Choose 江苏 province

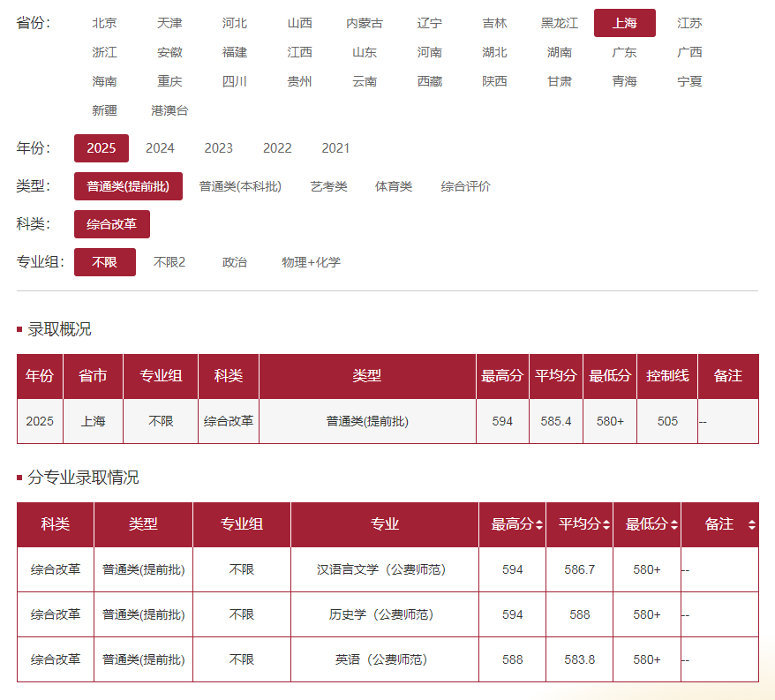coord(689,23)
